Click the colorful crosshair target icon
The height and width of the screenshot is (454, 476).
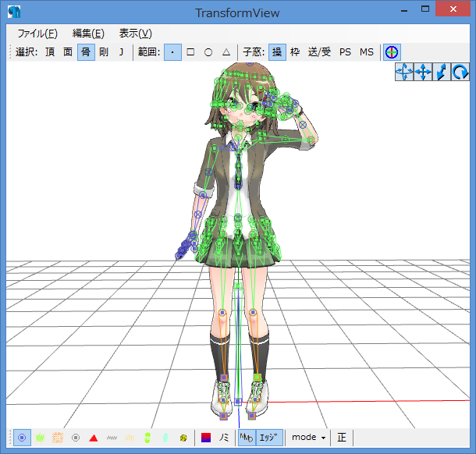391,52
